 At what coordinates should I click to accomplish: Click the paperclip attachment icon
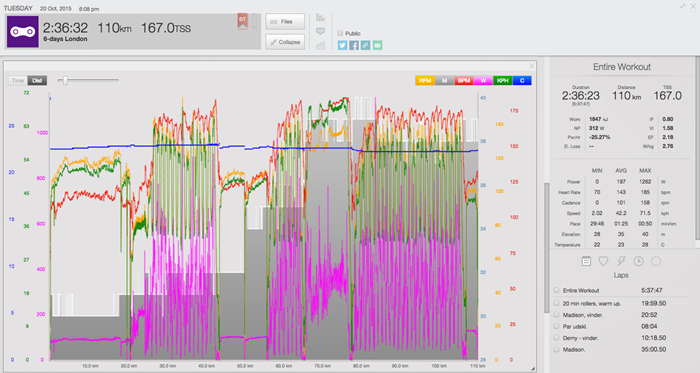(x=254, y=21)
